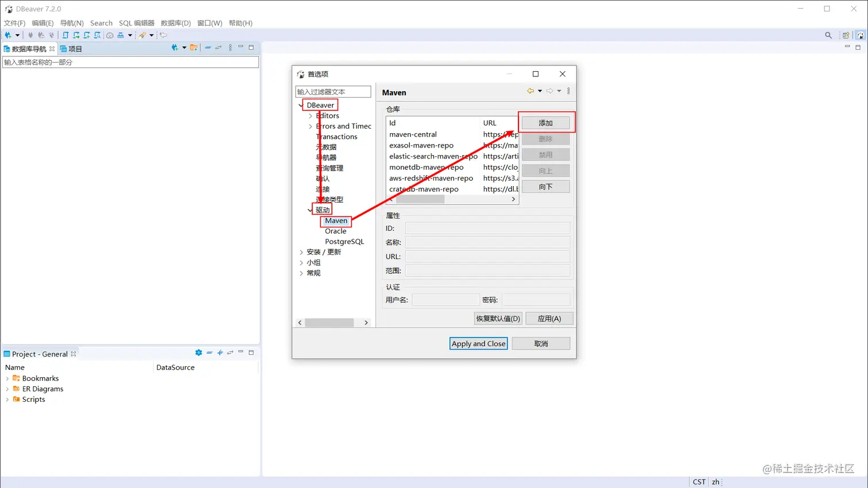Click the back arrow in Maven preferences page
This screenshot has height=488, width=868.
[530, 91]
